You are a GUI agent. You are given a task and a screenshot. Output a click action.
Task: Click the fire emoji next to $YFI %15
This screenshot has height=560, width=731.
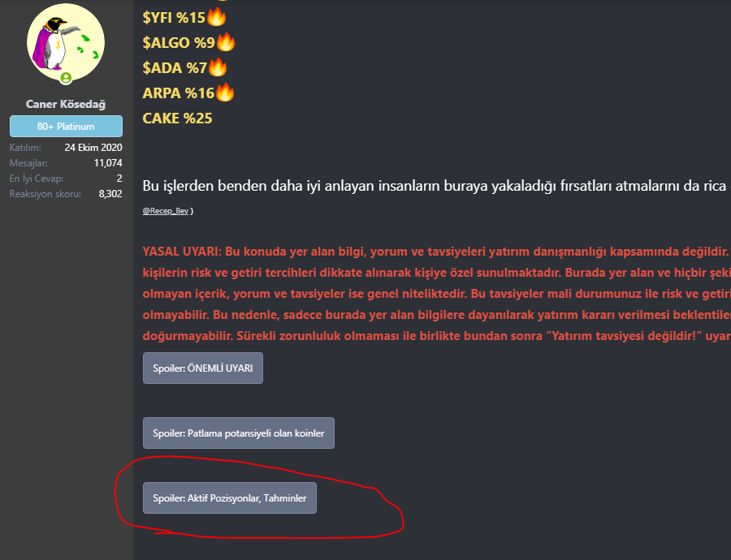tap(216, 17)
